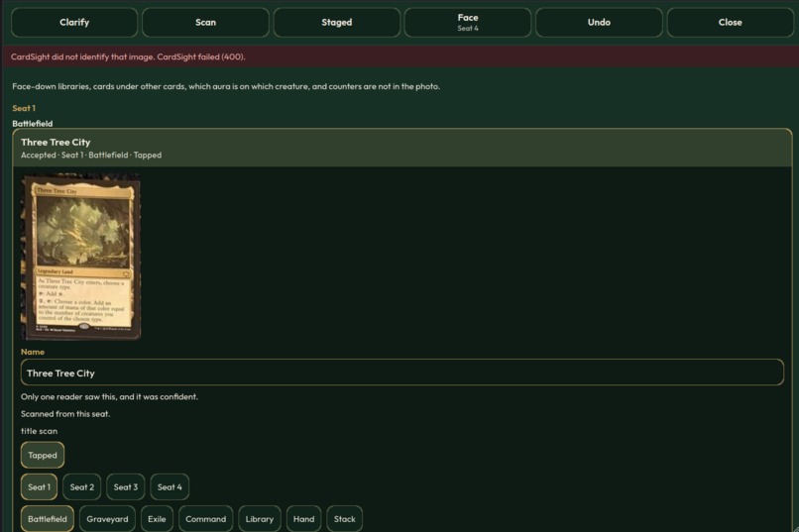Assign card to Seat 1
The image size is (799, 532).
pyautogui.click(x=39, y=487)
